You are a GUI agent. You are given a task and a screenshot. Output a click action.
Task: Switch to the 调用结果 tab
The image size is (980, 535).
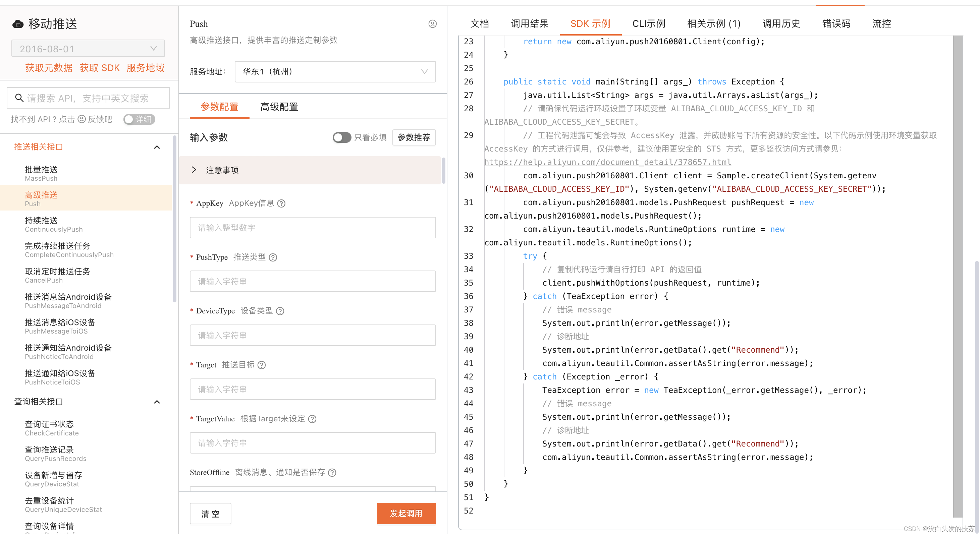(529, 23)
